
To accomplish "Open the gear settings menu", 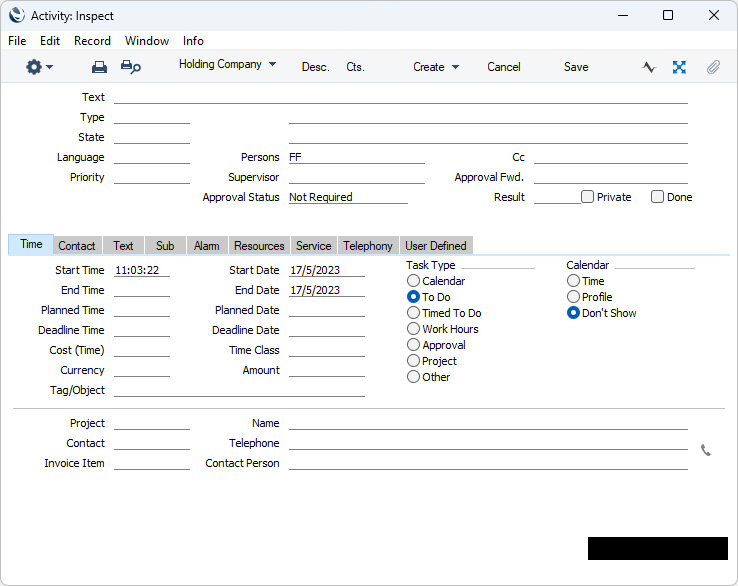I will coord(39,67).
